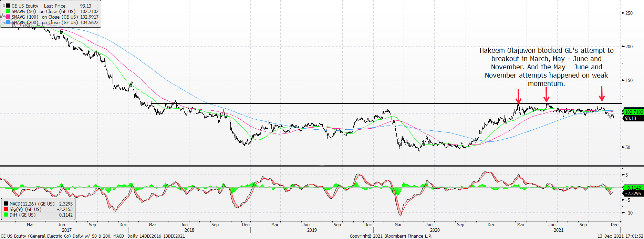Click green -0.1142 tag on MACD axis
644x239 pixels.
click(633, 188)
